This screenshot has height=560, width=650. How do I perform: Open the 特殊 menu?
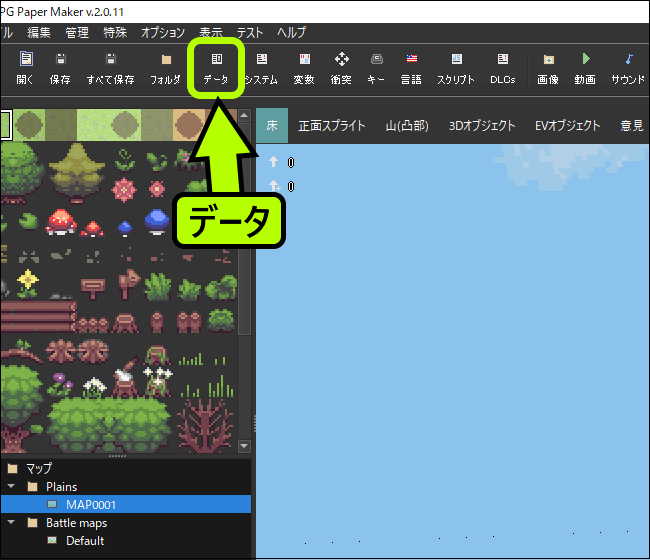point(116,33)
